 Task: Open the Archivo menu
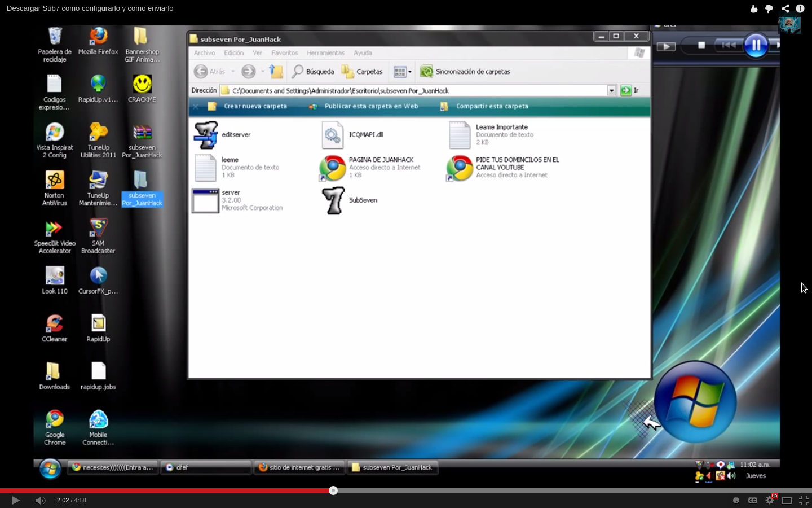(204, 53)
